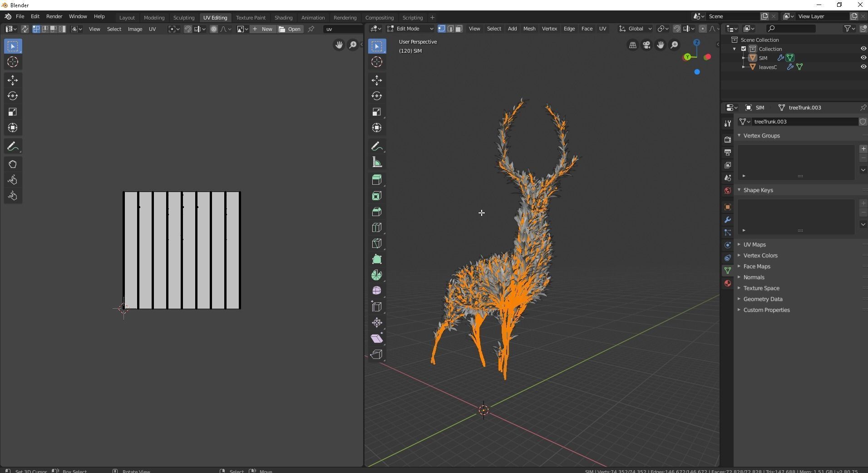The width and height of the screenshot is (868, 473).
Task: Select the Bevel tool
Action: click(x=377, y=212)
